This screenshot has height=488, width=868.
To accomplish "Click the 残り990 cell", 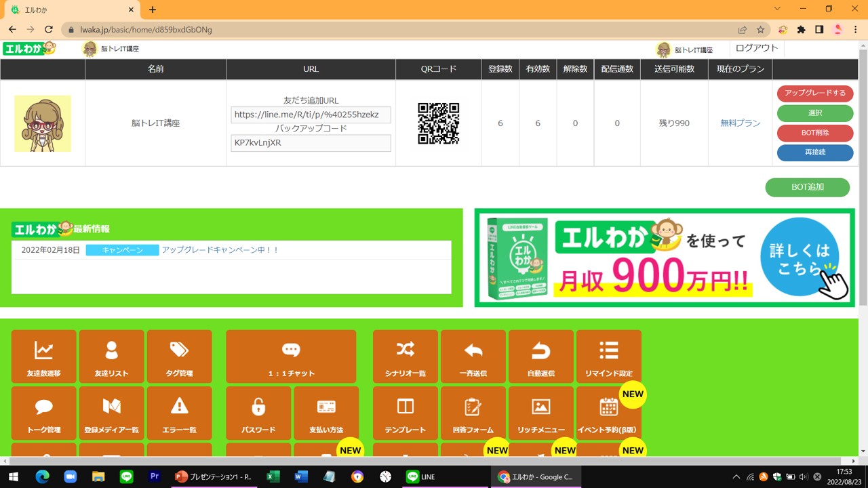I will pyautogui.click(x=674, y=123).
